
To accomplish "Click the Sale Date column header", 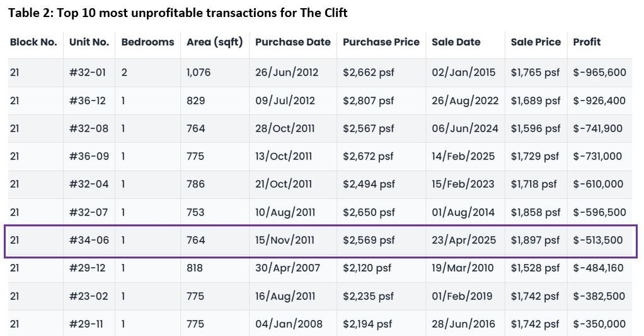I will pyautogui.click(x=456, y=42).
